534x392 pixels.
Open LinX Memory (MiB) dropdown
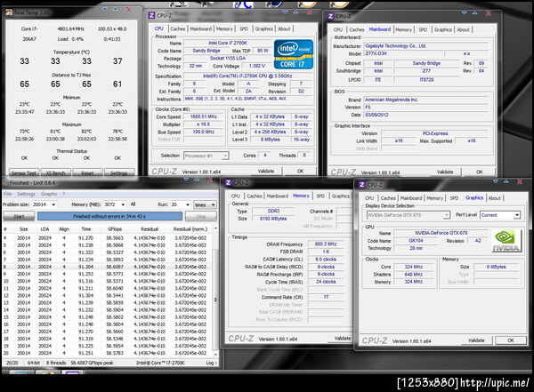coord(115,204)
